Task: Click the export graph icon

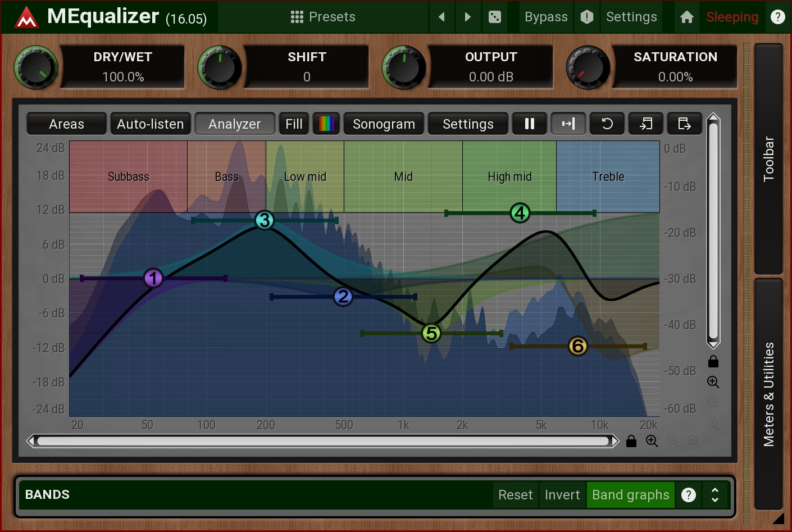Action: click(x=685, y=124)
